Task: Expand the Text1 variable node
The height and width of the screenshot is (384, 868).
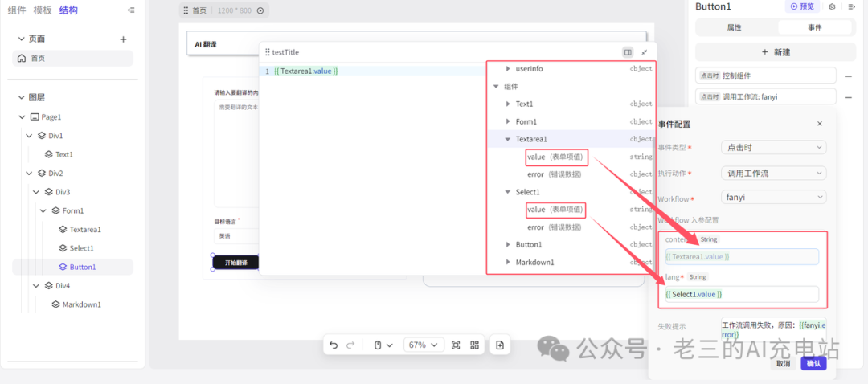Action: [508, 104]
